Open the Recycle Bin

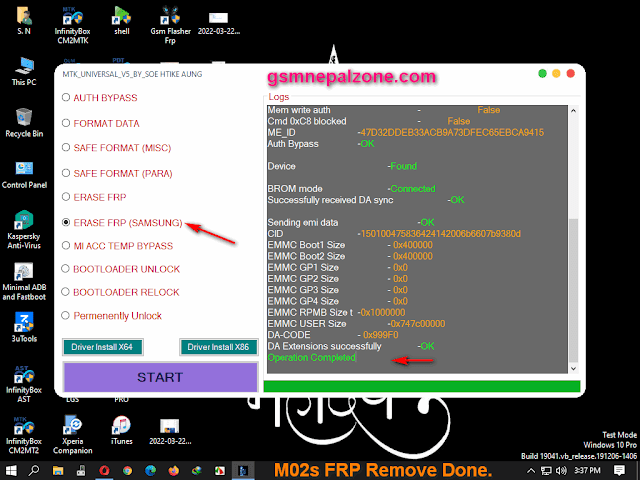(x=24, y=123)
